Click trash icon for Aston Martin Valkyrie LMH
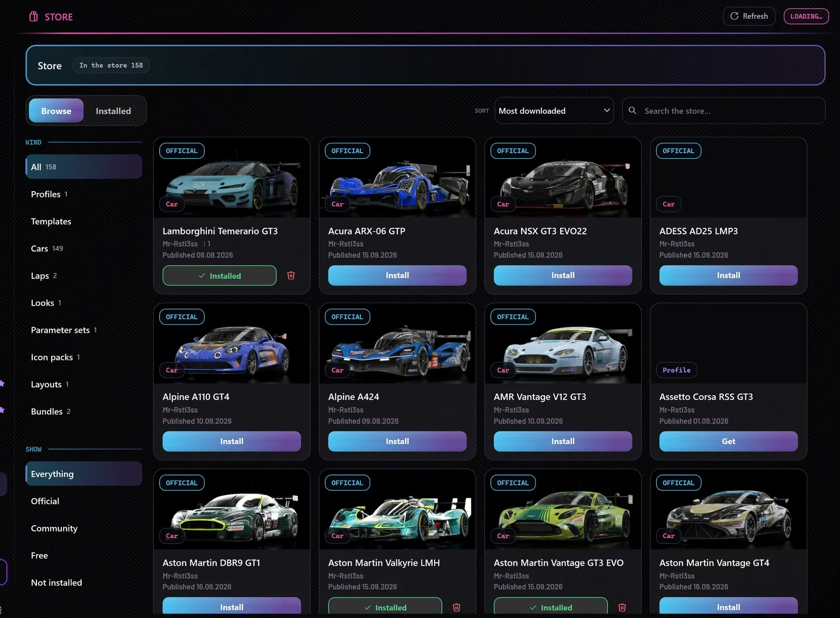Screen dimensions: 840x618 pyautogui.click(x=457, y=607)
